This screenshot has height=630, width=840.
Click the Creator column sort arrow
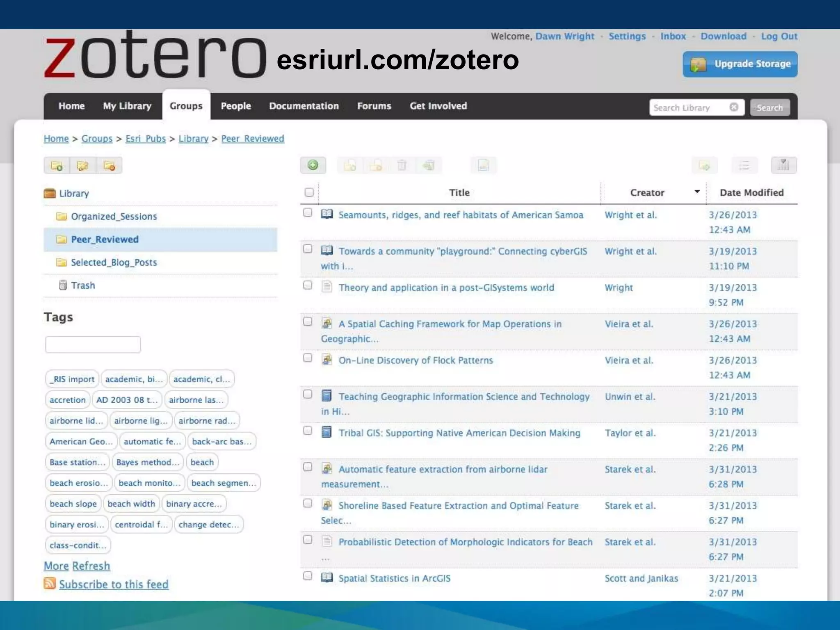tap(697, 192)
